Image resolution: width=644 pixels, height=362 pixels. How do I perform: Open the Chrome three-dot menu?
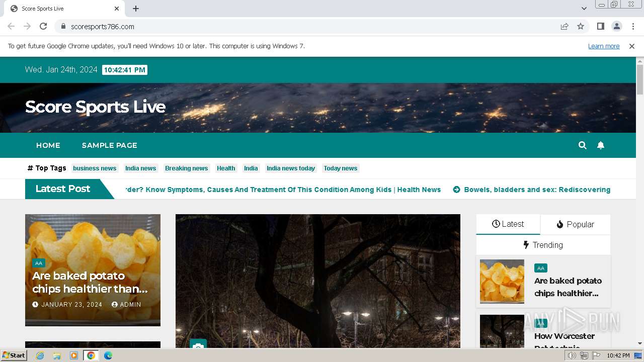click(x=632, y=26)
